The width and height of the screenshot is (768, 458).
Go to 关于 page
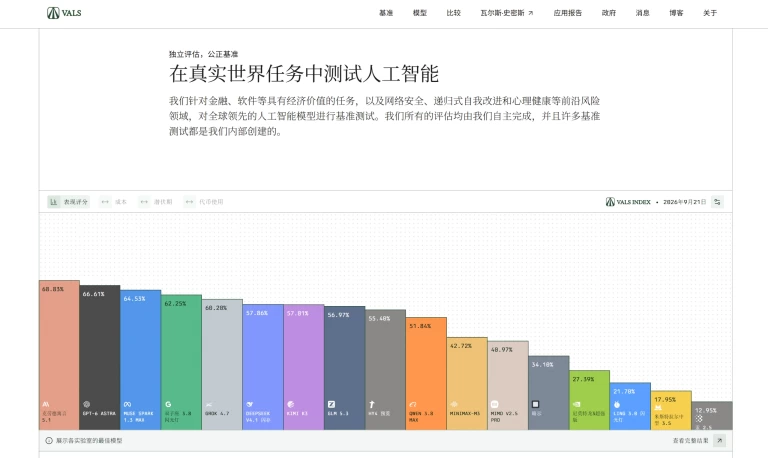point(710,13)
